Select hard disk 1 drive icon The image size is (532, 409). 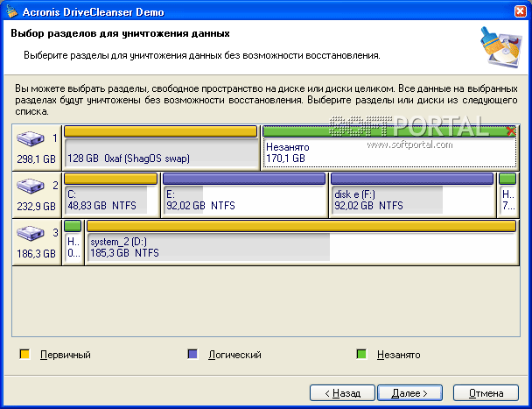click(x=31, y=138)
